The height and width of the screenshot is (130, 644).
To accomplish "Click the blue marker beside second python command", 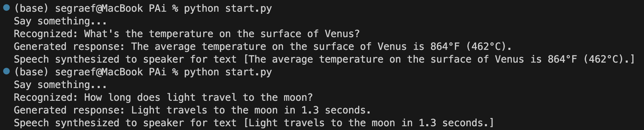I will [6, 72].
